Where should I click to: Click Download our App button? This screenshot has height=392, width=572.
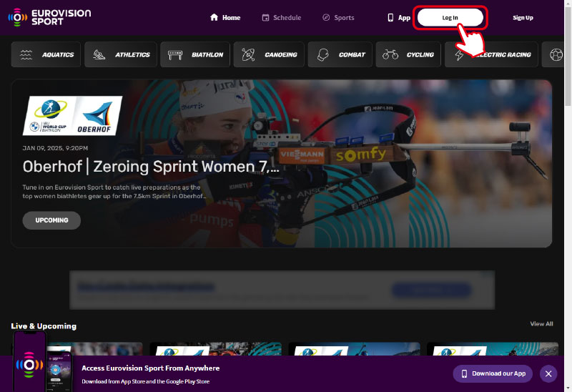click(x=493, y=373)
